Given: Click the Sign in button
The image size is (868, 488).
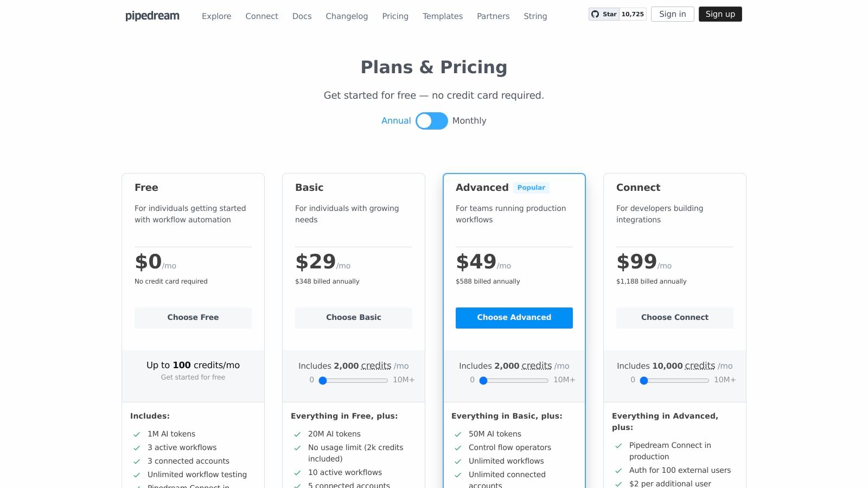Looking at the screenshot, I should (x=672, y=14).
